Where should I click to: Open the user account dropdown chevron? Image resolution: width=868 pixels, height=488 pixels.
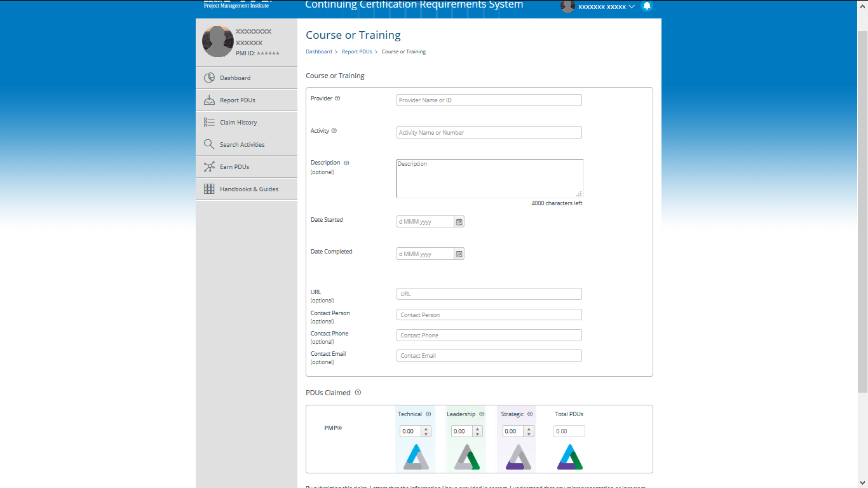(632, 6)
